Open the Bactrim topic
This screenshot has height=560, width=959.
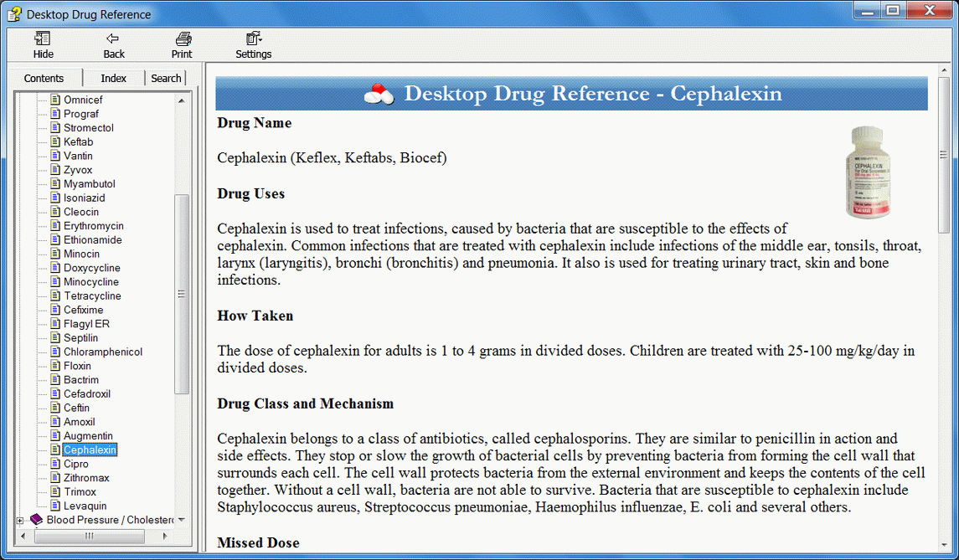(80, 379)
